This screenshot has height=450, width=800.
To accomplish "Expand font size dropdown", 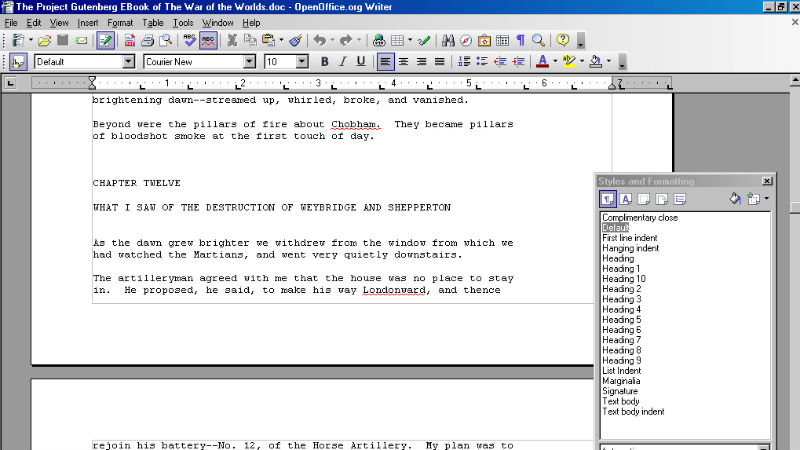I will (302, 62).
